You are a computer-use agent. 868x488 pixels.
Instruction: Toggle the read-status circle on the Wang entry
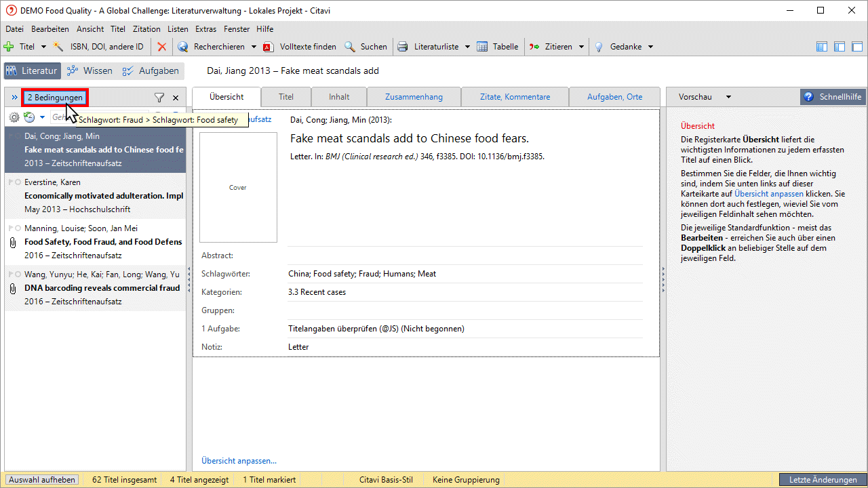point(18,274)
